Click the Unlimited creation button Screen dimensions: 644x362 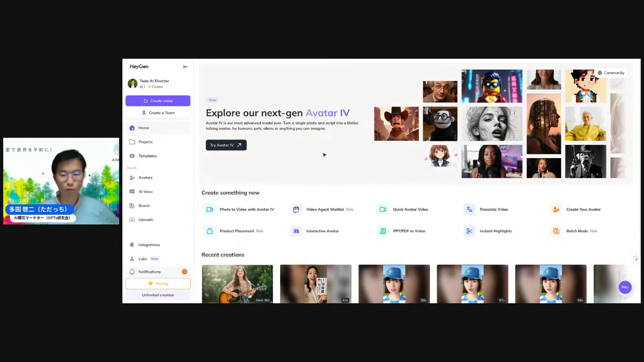(158, 295)
